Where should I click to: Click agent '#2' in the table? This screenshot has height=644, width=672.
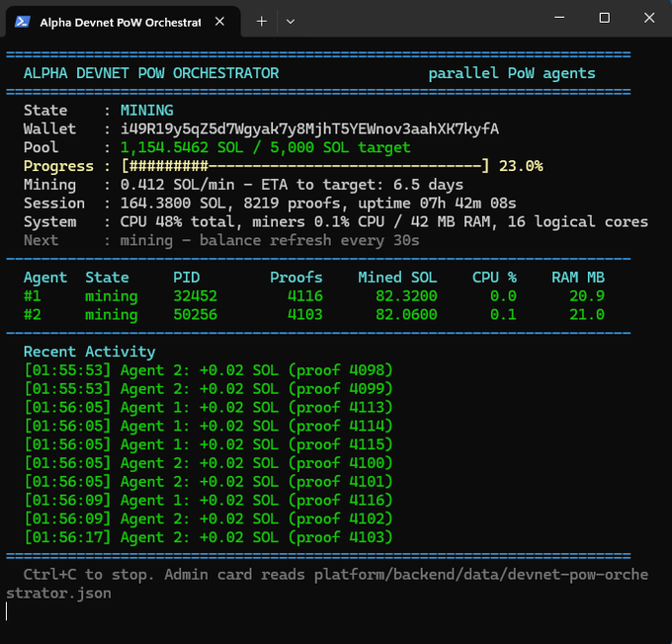(33, 314)
